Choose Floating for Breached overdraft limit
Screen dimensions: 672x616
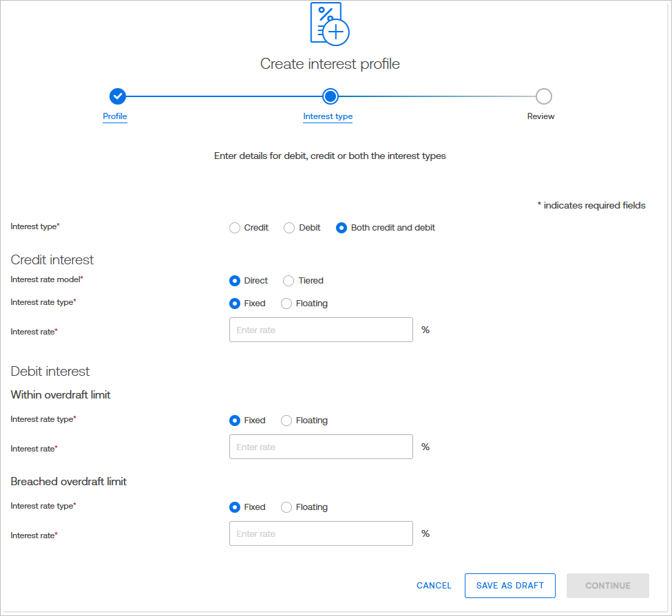pos(286,507)
